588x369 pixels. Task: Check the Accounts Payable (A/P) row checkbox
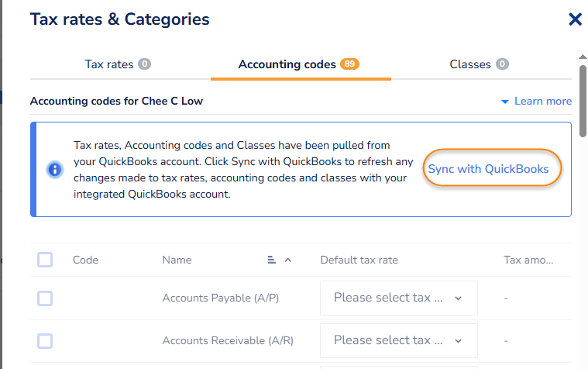(x=45, y=298)
